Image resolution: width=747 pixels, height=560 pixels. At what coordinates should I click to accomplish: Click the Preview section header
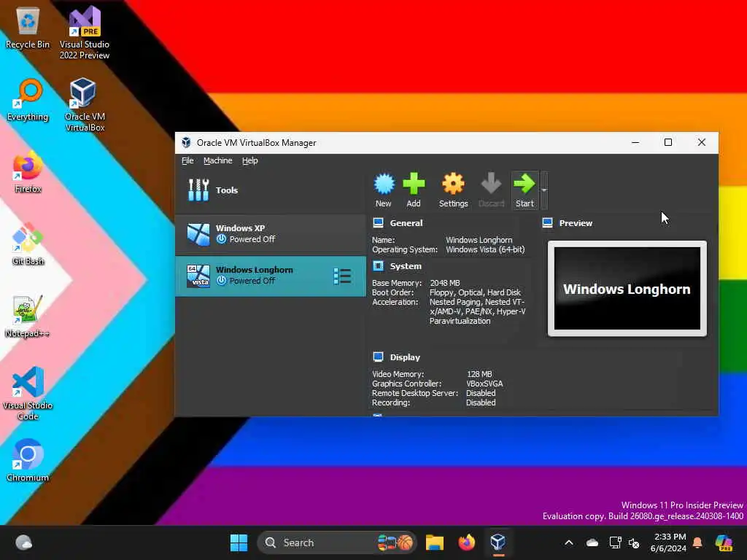pyautogui.click(x=576, y=223)
